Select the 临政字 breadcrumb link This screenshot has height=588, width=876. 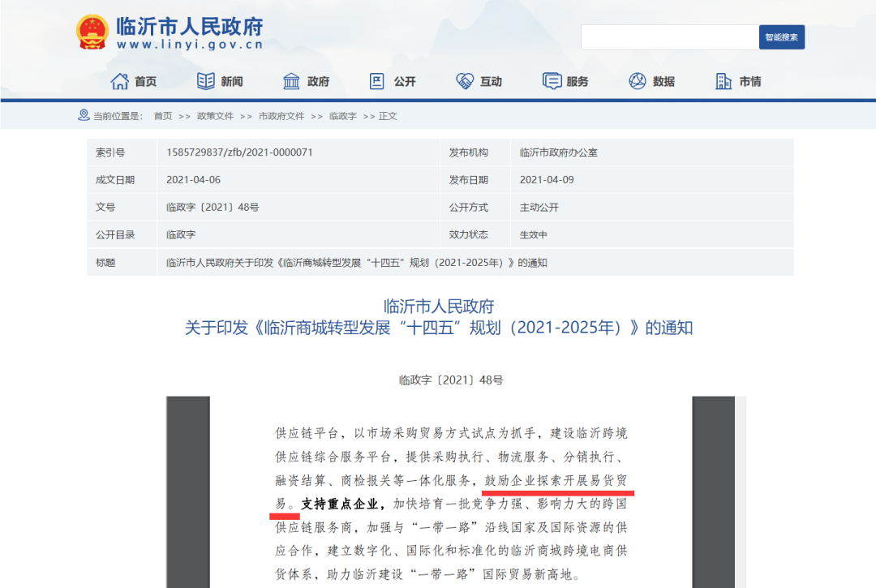point(343,116)
